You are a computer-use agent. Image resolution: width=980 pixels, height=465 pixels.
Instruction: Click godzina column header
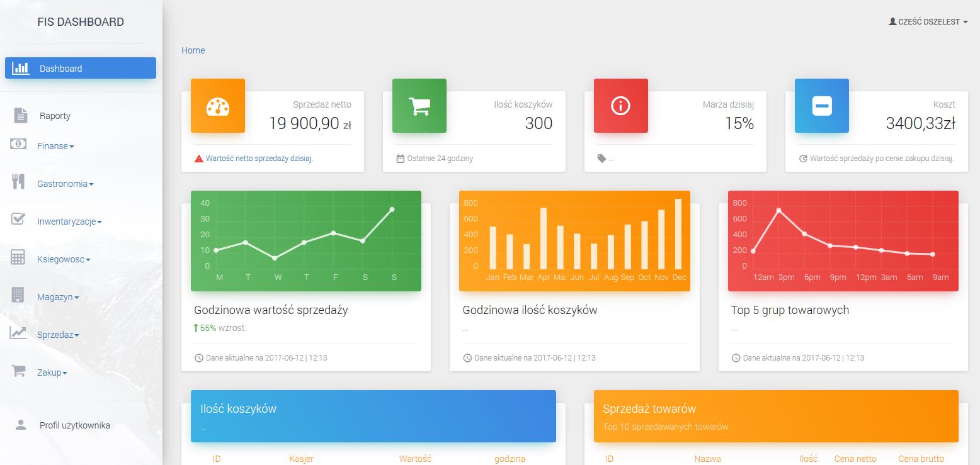(x=510, y=459)
